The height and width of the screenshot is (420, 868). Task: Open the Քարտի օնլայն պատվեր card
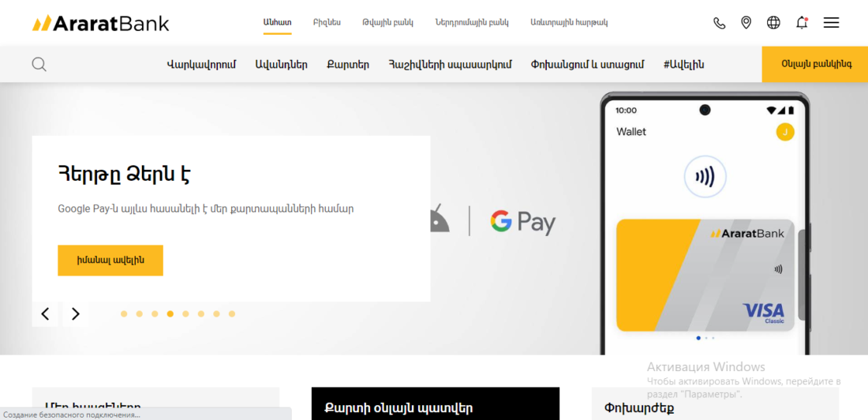click(x=435, y=404)
